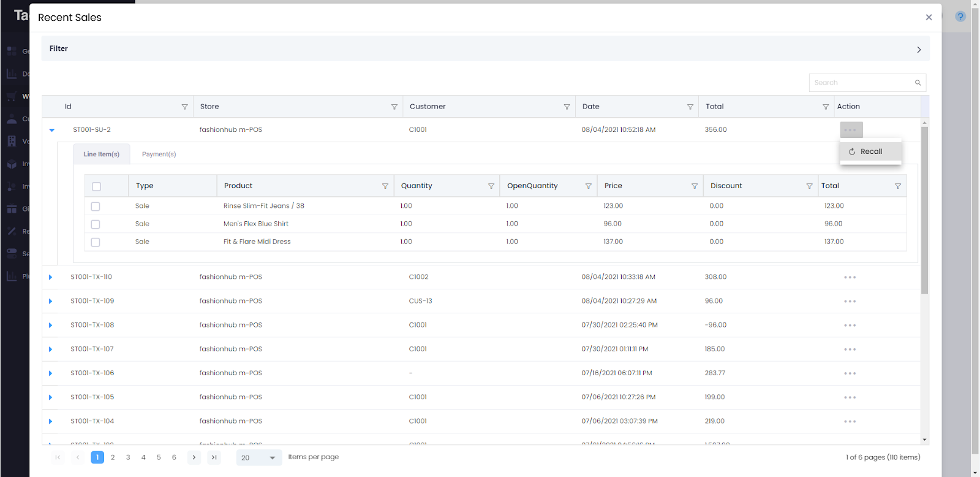
Task: Choose Recall from the action menu
Action: 870,151
